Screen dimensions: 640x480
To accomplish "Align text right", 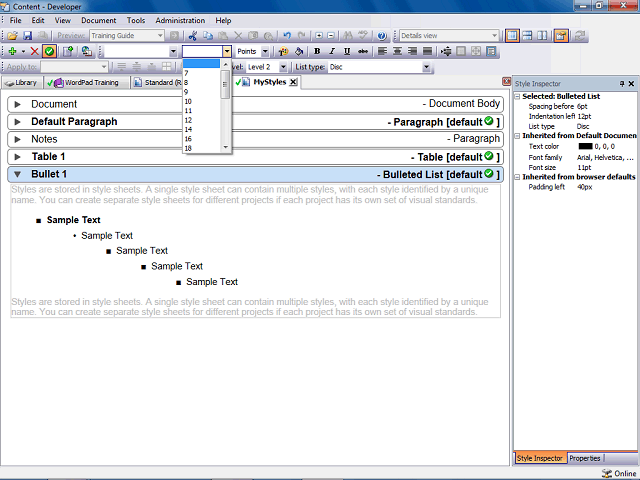I will (412, 51).
